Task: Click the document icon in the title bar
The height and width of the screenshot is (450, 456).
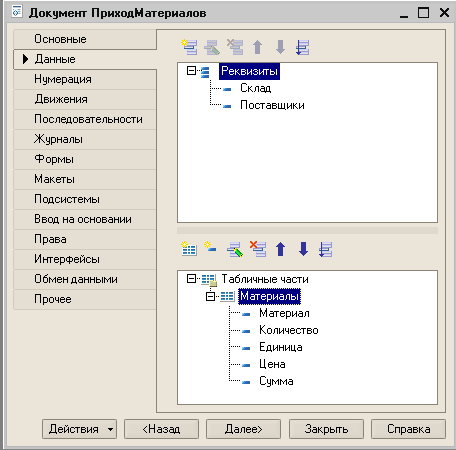Action: (x=17, y=12)
